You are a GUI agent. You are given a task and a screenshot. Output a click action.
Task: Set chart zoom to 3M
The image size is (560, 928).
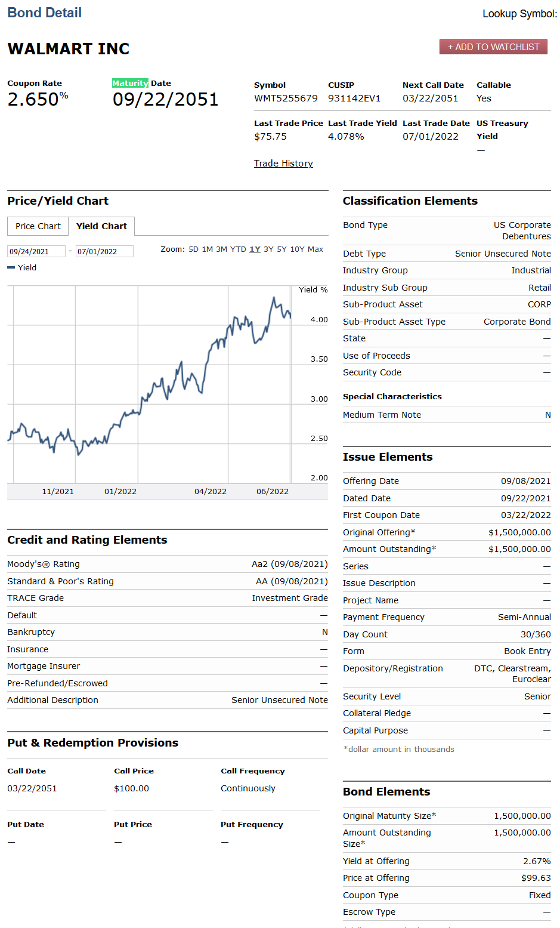click(x=221, y=249)
